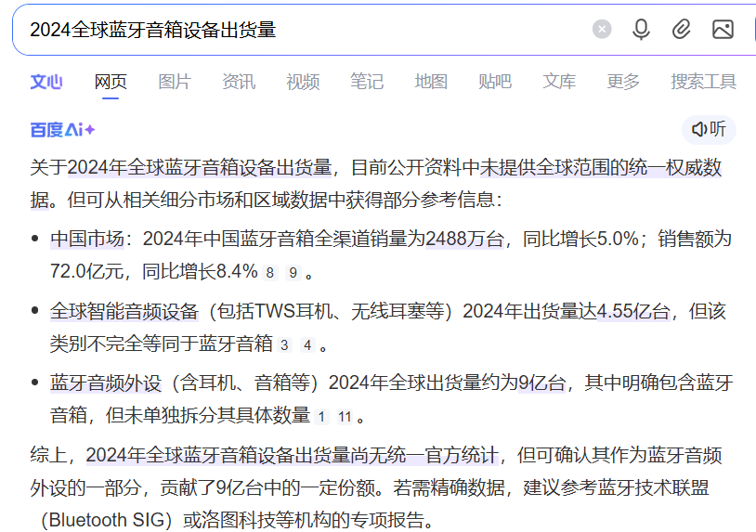This screenshot has width=756, height=532.
Task: Expand the 更多 menu
Action: [x=623, y=82]
